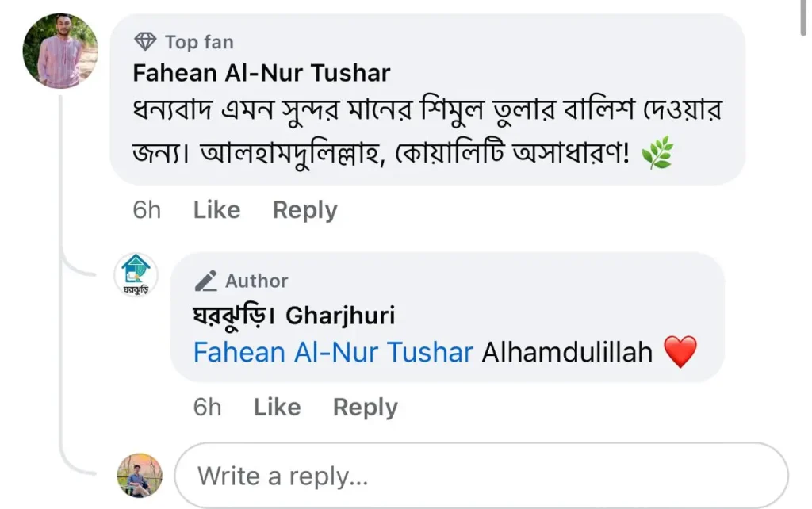Reply to the Gharjhuri Alhamdulillah comment
Screen dimensions: 812x509
click(365, 407)
